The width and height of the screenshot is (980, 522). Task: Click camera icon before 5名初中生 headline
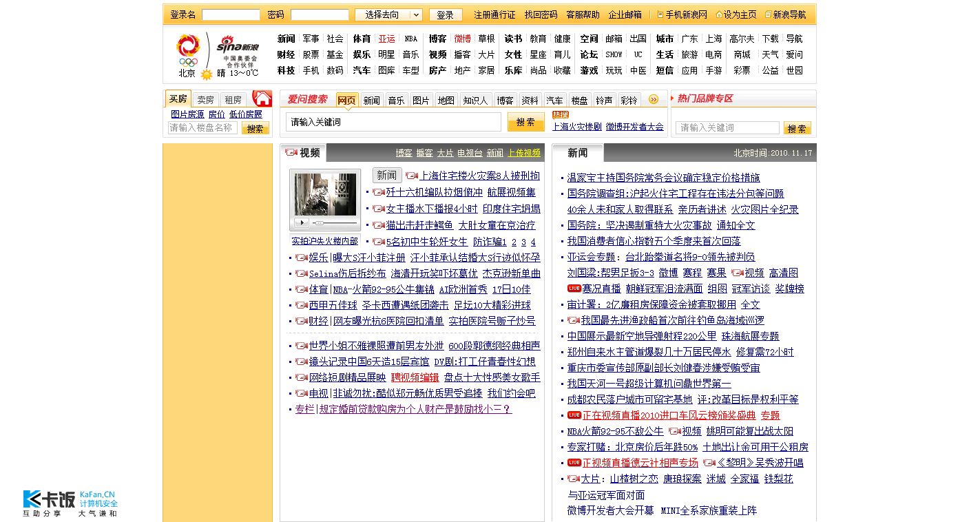click(378, 242)
